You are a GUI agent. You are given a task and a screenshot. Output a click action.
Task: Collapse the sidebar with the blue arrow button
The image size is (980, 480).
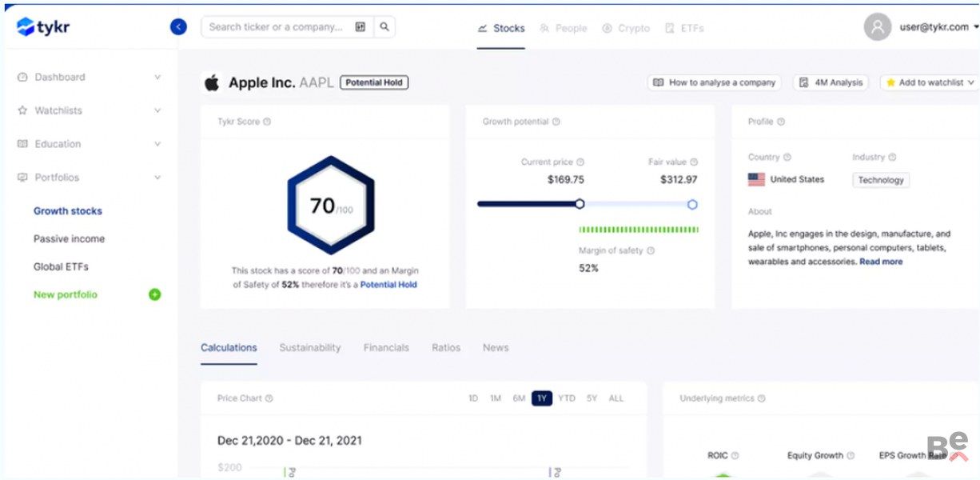(x=178, y=27)
